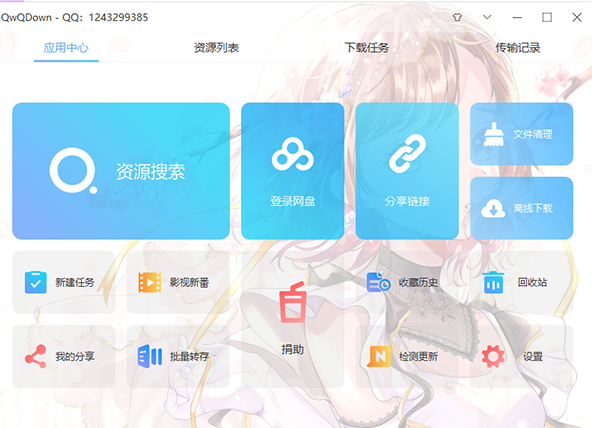Open 设置 gear icon
592x428 pixels.
[x=493, y=356]
